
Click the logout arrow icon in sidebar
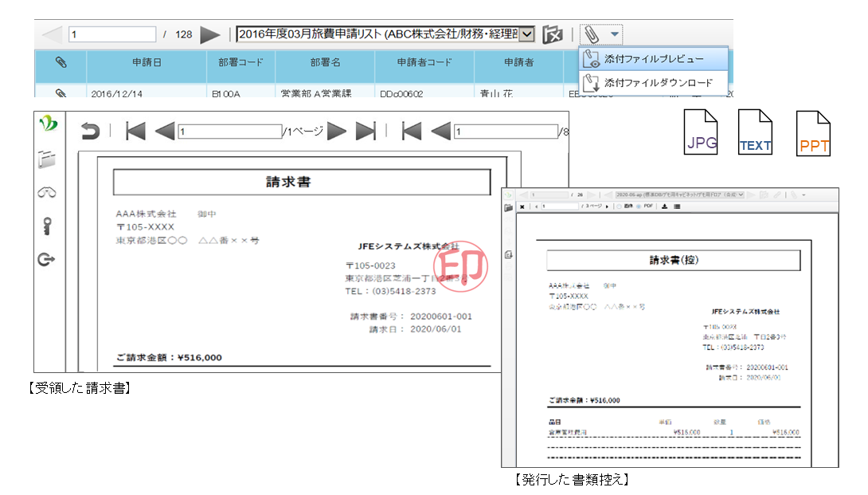coord(46,259)
